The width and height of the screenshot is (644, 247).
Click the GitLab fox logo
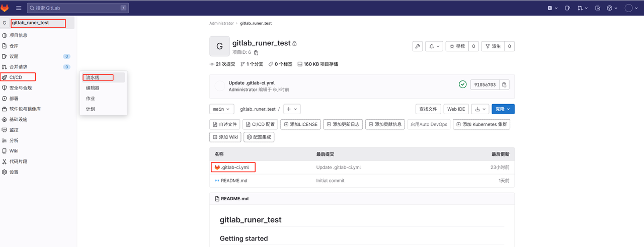[x=5, y=8]
